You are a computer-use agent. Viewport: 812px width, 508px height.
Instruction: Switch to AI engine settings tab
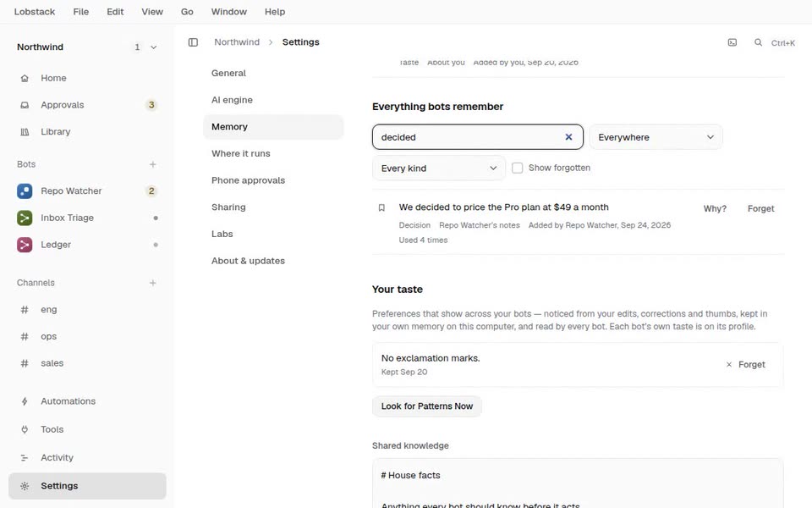[273, 100]
